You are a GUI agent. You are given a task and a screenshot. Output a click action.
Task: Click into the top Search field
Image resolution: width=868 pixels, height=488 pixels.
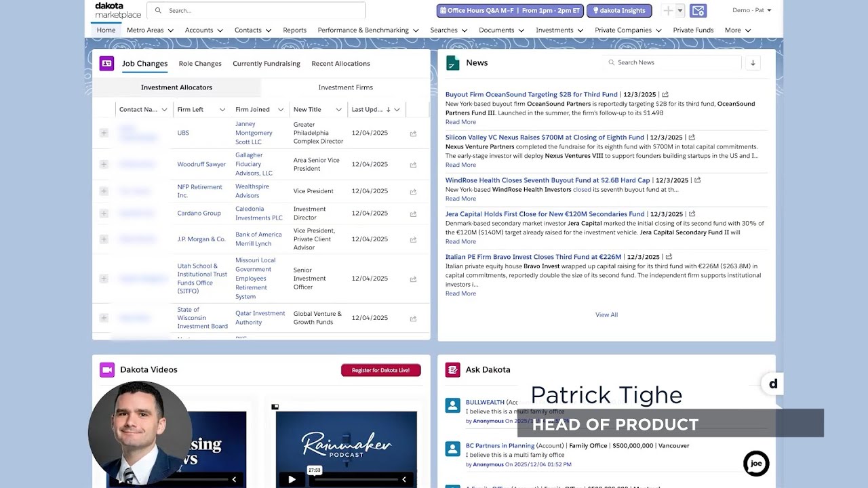coord(256,10)
